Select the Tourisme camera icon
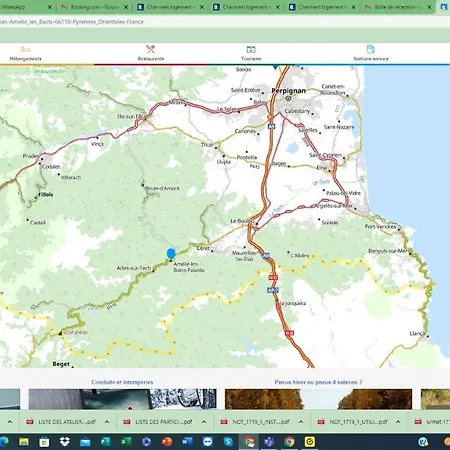This screenshot has width=450, height=450. point(251,49)
